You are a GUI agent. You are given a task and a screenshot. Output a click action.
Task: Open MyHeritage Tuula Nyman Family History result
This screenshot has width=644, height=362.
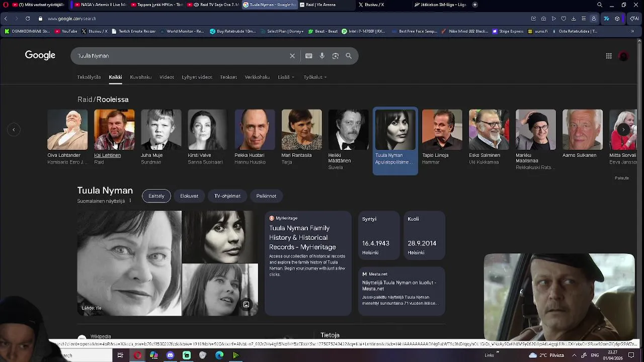pyautogui.click(x=308, y=263)
